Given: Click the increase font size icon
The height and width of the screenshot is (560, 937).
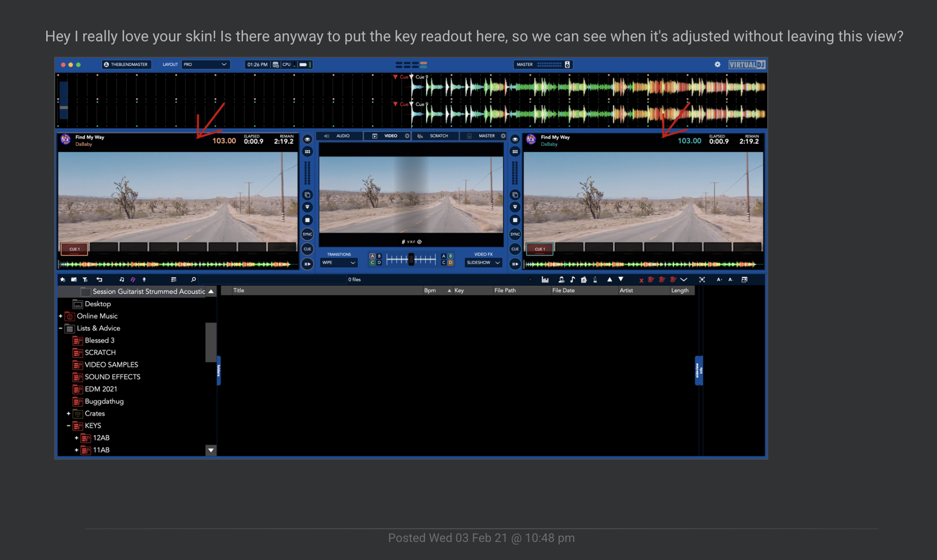Looking at the screenshot, I should 719,279.
